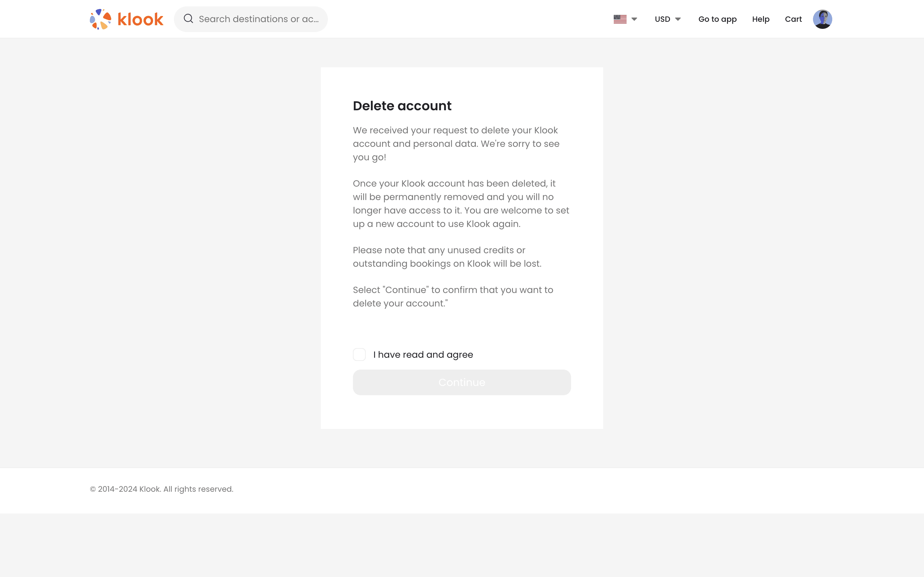Open the Cart link

(793, 19)
